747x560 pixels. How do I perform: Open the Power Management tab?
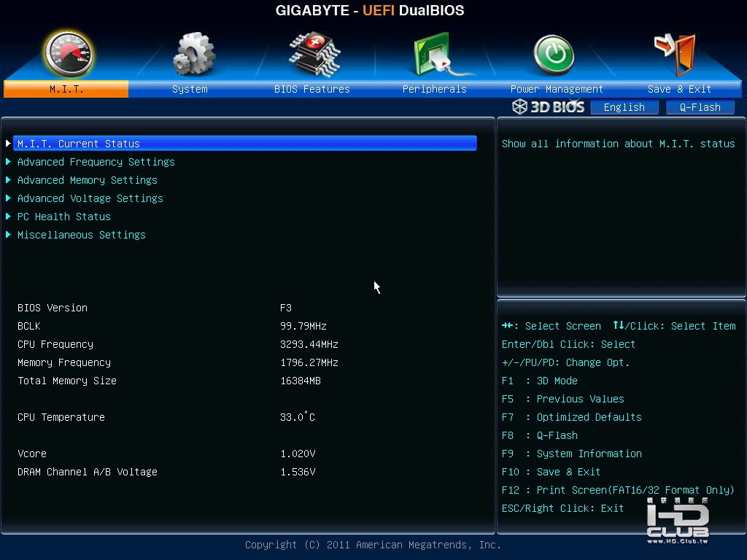point(557,89)
